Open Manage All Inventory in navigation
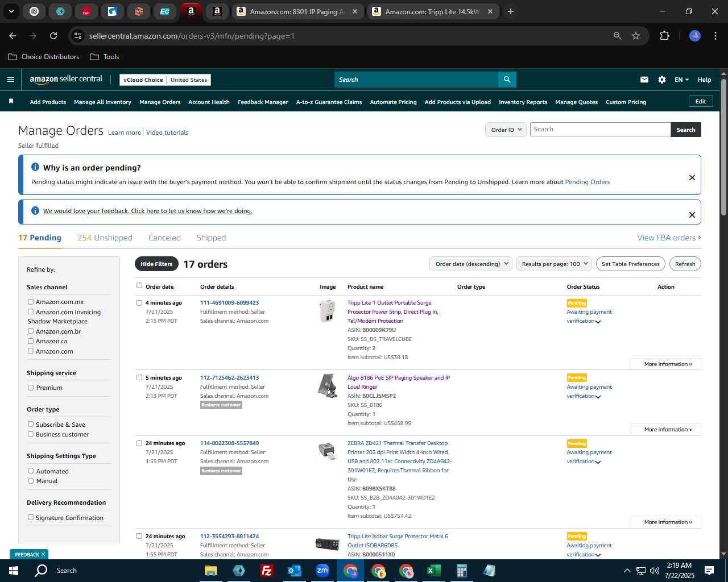Screen dimensions: 728x582 click(x=102, y=102)
